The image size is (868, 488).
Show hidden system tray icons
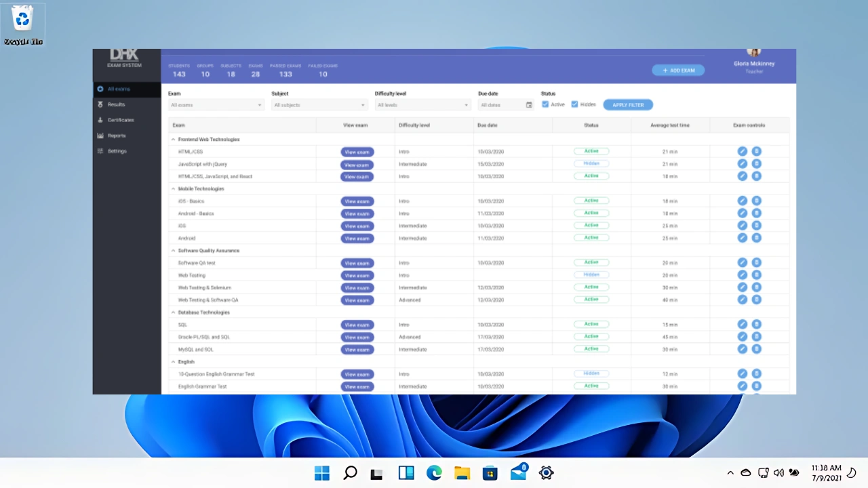point(730,473)
